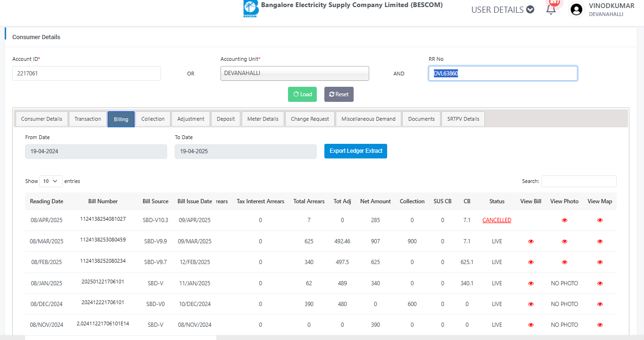
Task: View map for 08/FEB/2025 row
Action: pyautogui.click(x=600, y=262)
